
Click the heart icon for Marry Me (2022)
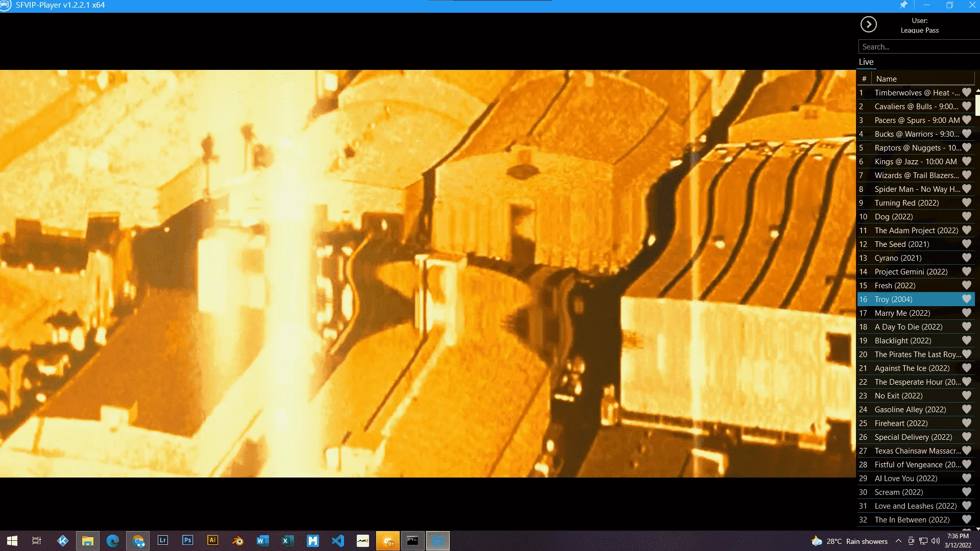click(x=967, y=313)
